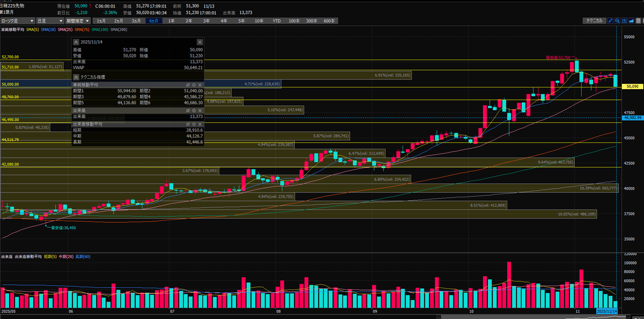Click the 46,982.99 cursor price tag
The image size is (644, 319).
(x=632, y=117)
